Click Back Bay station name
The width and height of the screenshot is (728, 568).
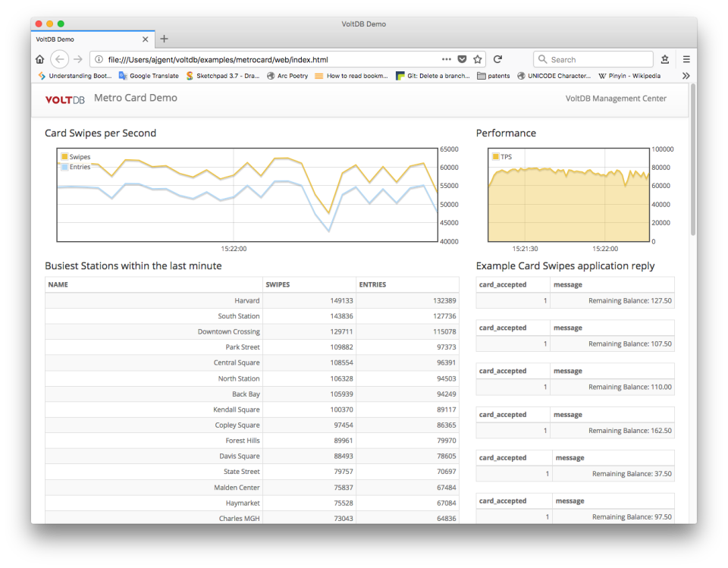click(x=246, y=394)
